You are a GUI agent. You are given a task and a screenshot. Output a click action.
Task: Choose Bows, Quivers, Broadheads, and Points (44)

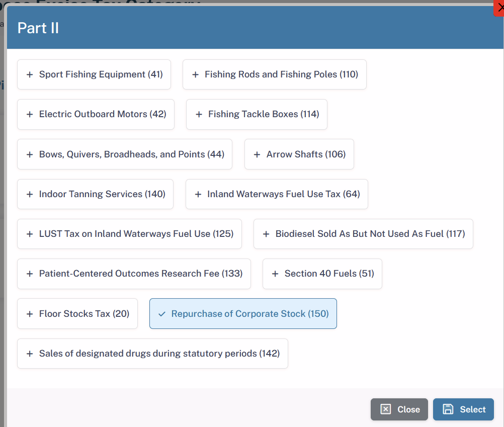coord(125,154)
